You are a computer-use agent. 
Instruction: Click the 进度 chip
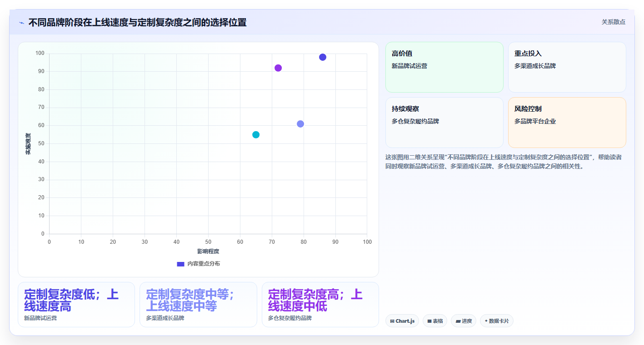coord(464,321)
